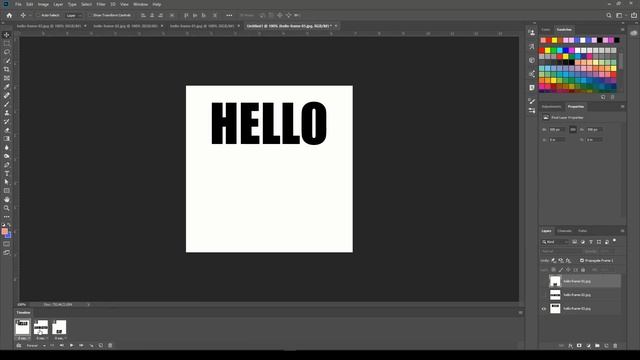Screen dimensions: 640x360
Task: Delete the selected timeline frame
Action: coord(110,345)
